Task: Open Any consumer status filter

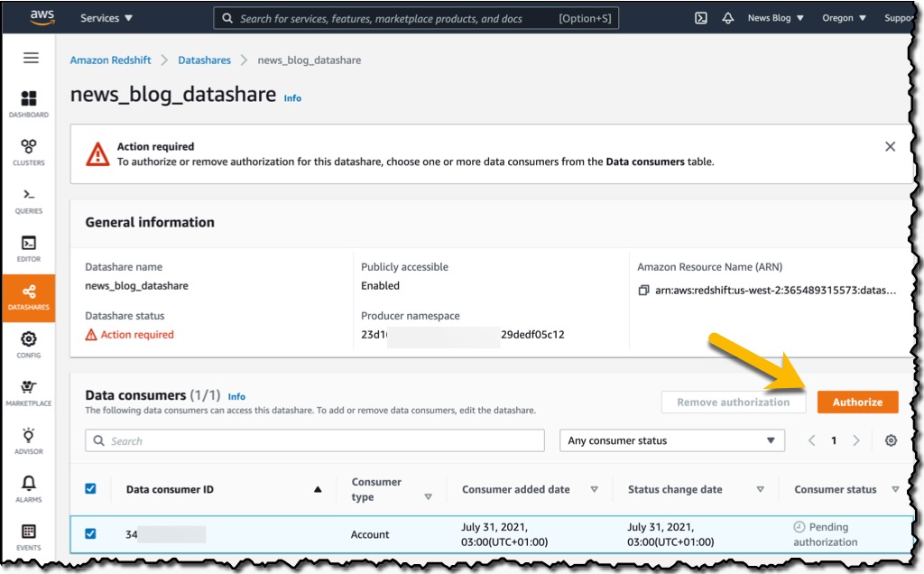Action: tap(671, 440)
